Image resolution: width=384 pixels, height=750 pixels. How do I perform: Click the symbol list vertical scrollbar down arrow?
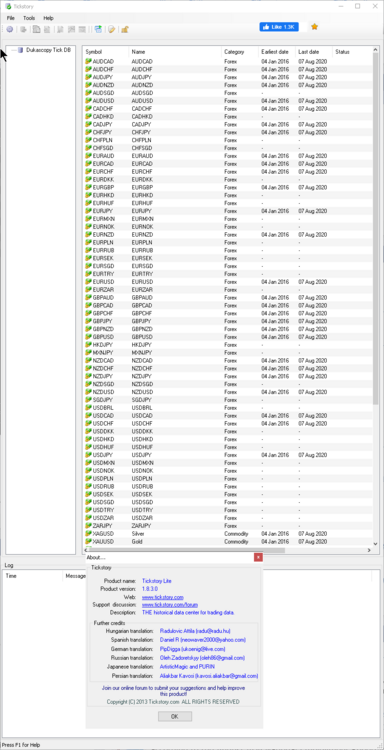[375, 544]
